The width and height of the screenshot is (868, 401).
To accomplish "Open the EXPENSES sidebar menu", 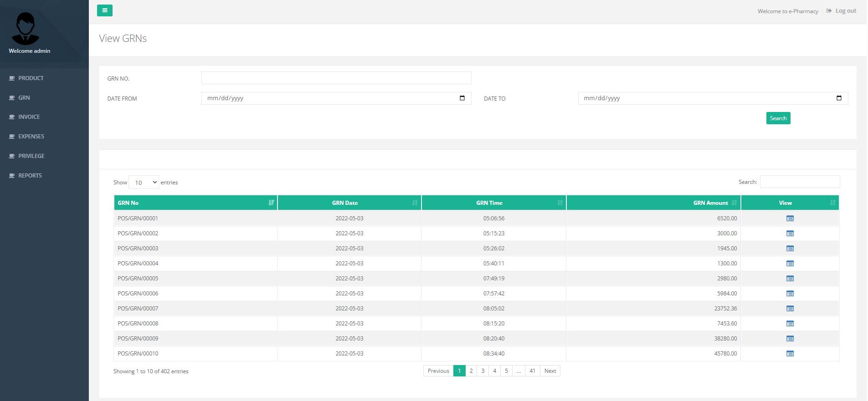I will [31, 137].
